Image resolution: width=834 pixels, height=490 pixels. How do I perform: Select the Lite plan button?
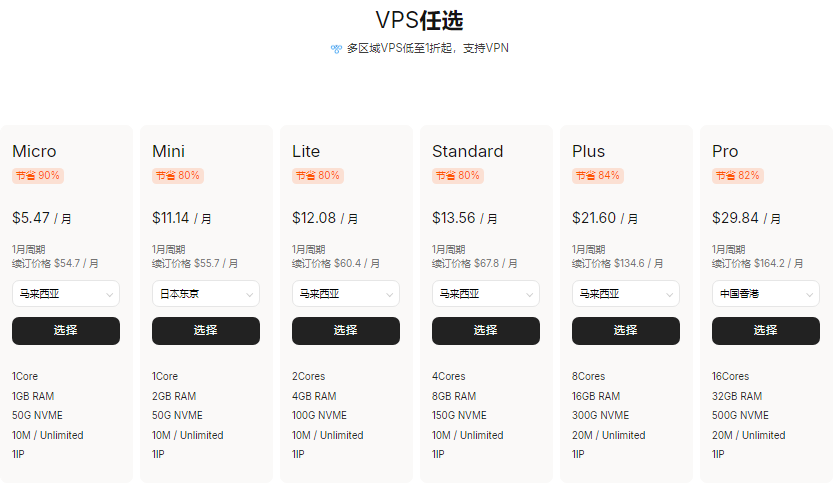[x=346, y=331]
